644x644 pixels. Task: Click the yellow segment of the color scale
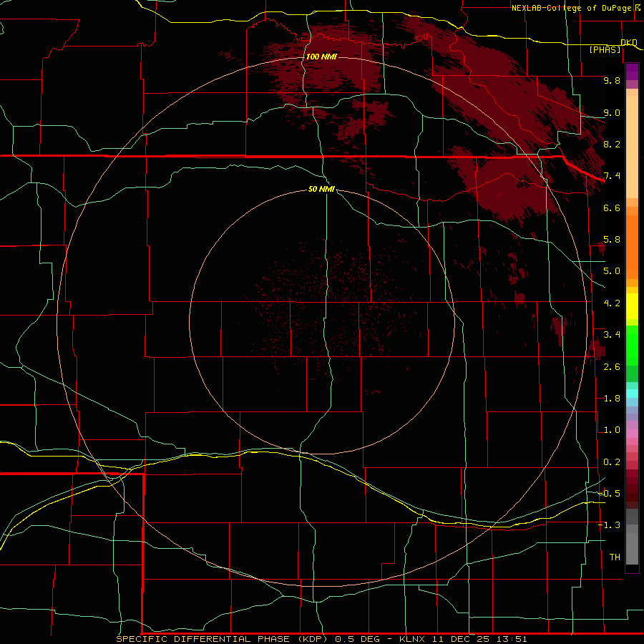(632, 306)
